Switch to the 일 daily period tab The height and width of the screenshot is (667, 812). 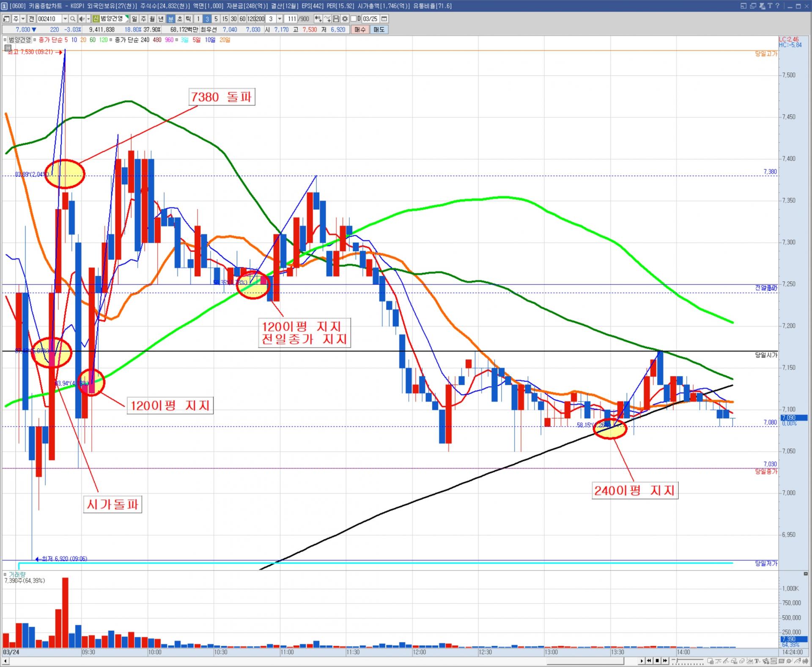(134, 19)
